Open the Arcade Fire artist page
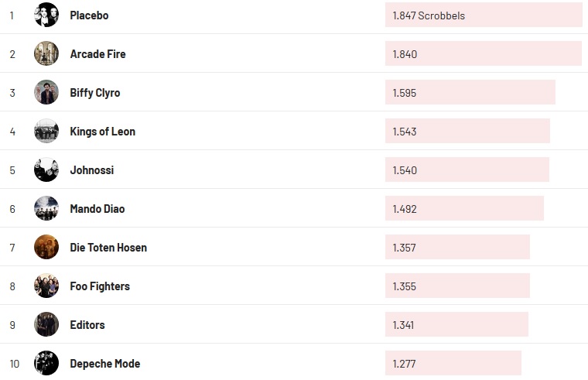This screenshot has width=588, height=380. pyautogui.click(x=97, y=54)
